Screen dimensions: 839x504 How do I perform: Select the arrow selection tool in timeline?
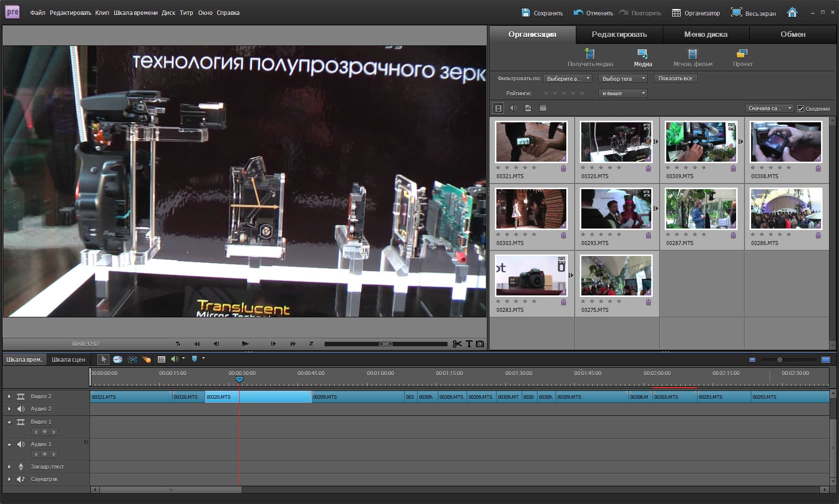(103, 359)
